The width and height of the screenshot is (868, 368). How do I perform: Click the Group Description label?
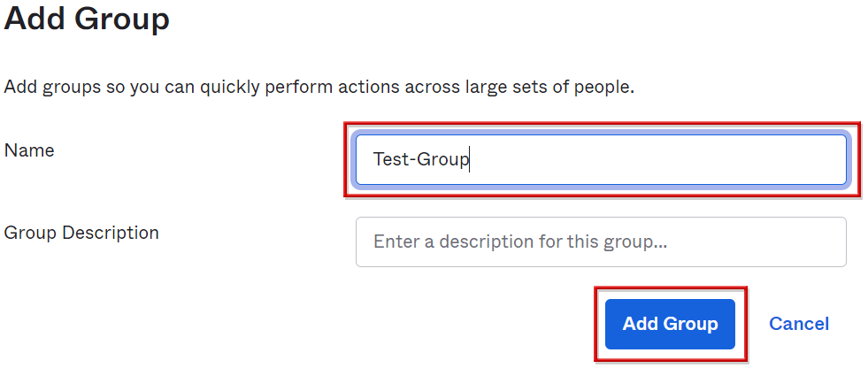pyautogui.click(x=81, y=233)
